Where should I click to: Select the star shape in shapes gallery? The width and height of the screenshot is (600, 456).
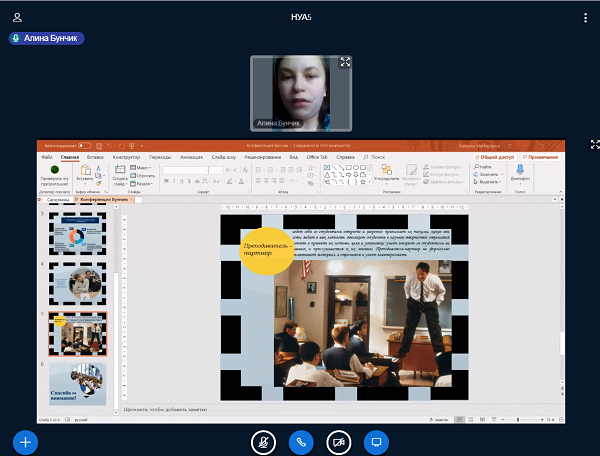click(362, 182)
